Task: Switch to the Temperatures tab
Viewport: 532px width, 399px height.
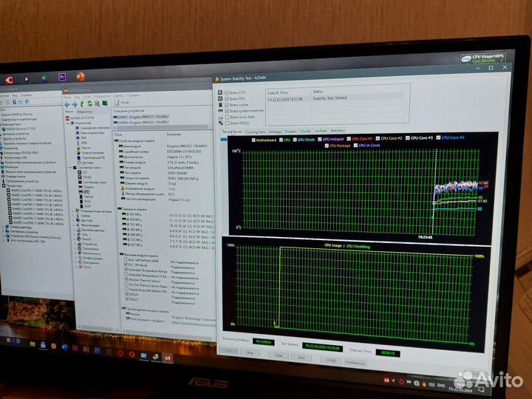Action: tap(232, 132)
